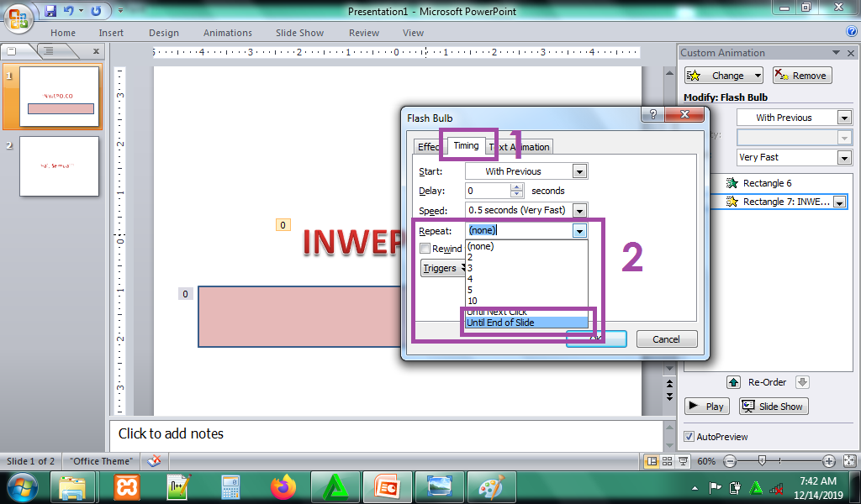
Task: Click the Change animation effect button
Action: 723,76
